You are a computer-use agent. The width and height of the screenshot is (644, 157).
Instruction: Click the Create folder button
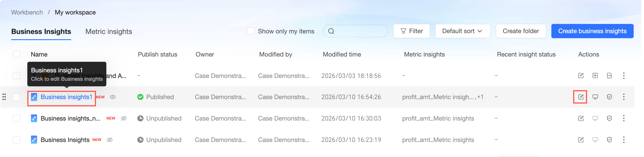click(x=521, y=31)
